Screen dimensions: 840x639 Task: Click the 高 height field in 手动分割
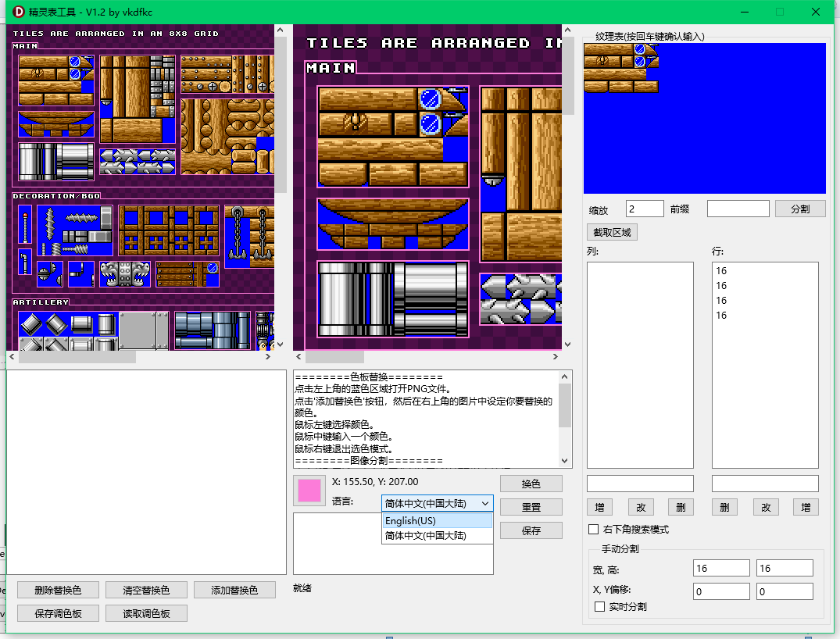pos(785,568)
